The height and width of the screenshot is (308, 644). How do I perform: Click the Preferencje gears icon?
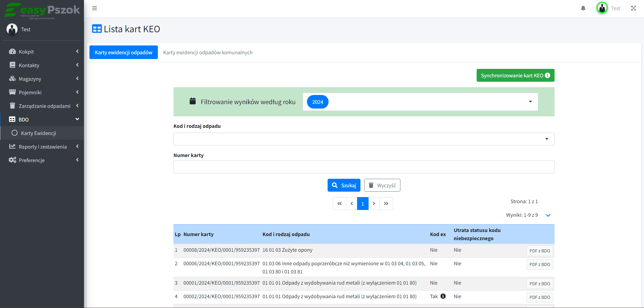(x=13, y=160)
